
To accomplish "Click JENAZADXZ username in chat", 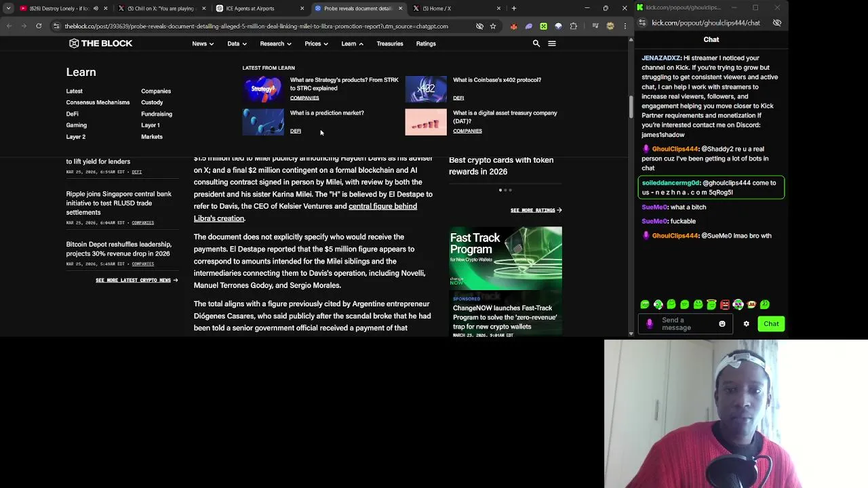I will click(661, 58).
